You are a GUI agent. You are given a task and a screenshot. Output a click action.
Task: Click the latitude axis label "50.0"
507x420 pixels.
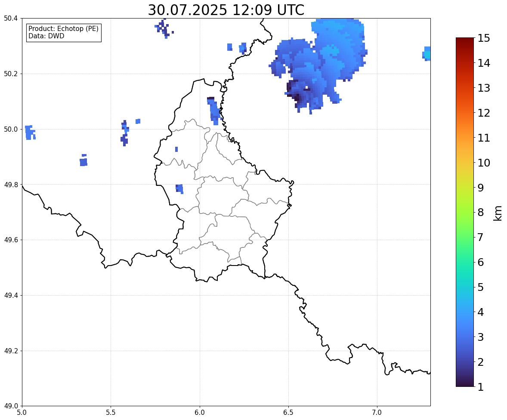(10, 130)
